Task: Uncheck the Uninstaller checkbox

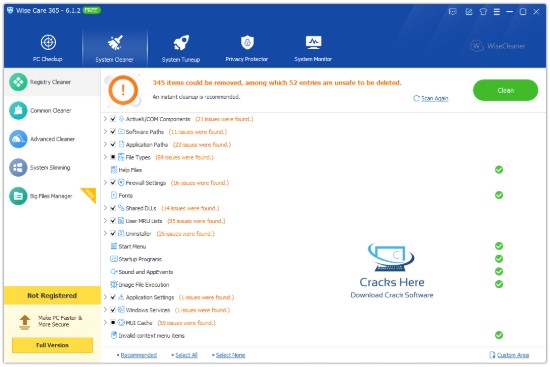Action: (x=113, y=233)
